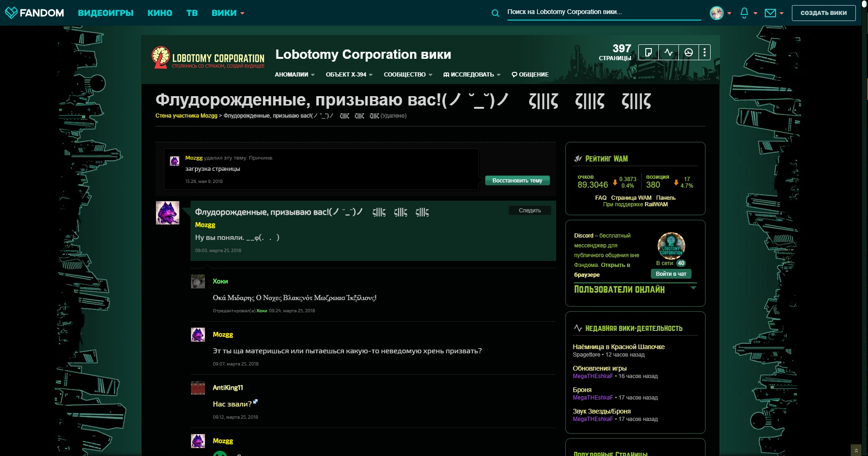
Task: Click Восстановить тему button
Action: (517, 181)
